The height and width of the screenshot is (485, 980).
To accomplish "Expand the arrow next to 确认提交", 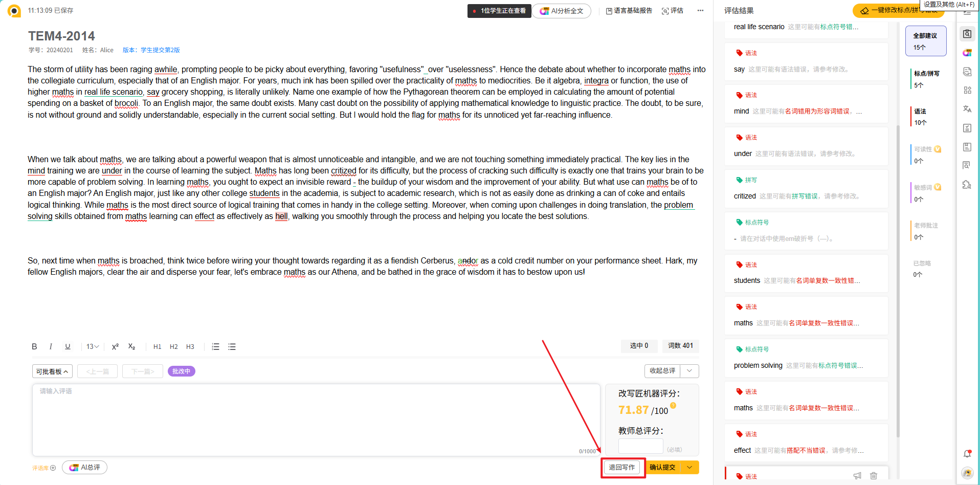I will click(689, 467).
